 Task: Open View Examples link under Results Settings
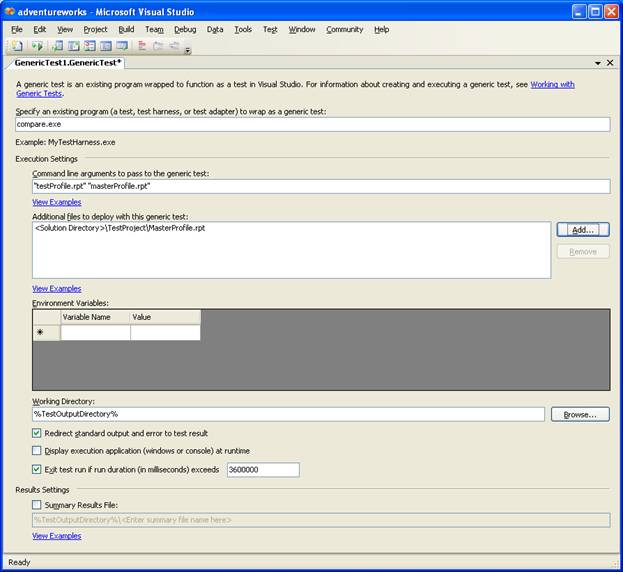[56, 536]
